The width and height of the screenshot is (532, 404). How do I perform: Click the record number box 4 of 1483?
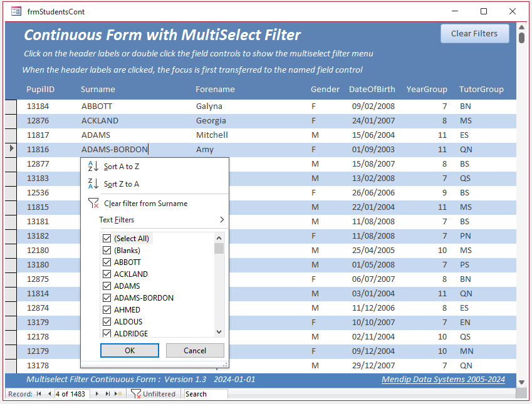point(72,394)
